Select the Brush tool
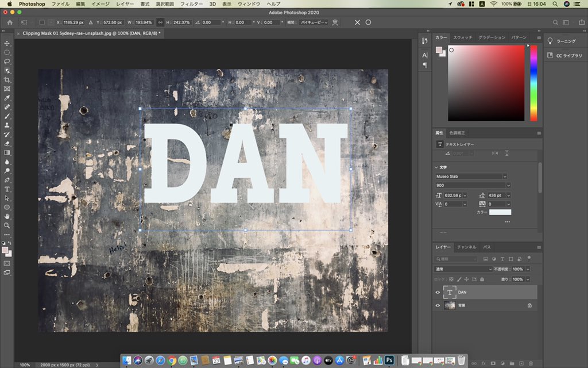This screenshot has height=368, width=588. click(x=7, y=116)
